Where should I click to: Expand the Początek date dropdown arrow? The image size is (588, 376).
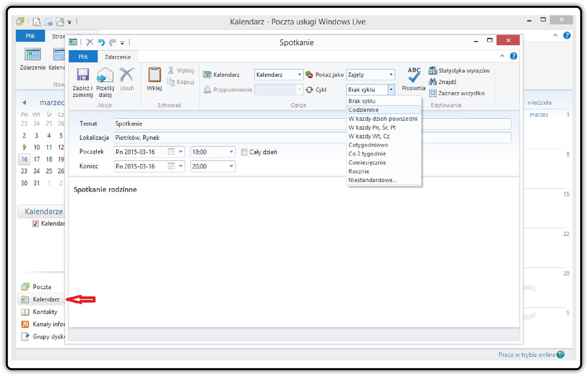[x=181, y=152]
